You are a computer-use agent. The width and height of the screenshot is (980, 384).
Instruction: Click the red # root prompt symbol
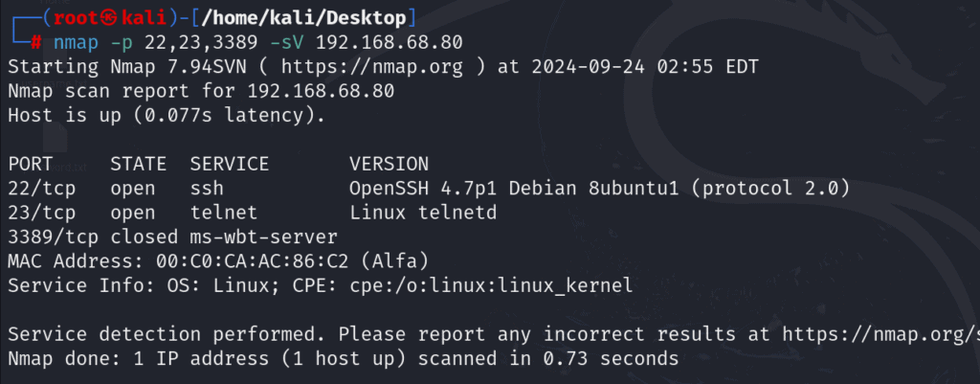pyautogui.click(x=35, y=42)
